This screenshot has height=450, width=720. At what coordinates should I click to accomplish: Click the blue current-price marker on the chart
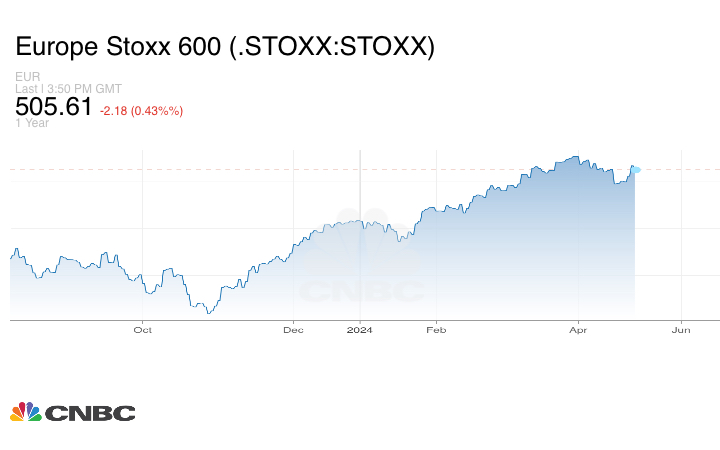636,170
